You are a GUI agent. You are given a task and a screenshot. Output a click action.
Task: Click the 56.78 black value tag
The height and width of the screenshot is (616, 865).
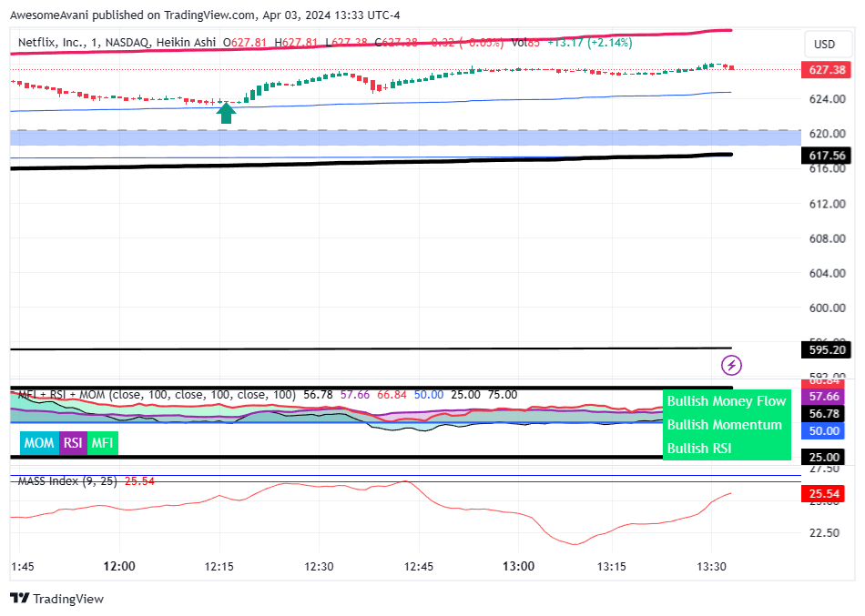coord(824,414)
